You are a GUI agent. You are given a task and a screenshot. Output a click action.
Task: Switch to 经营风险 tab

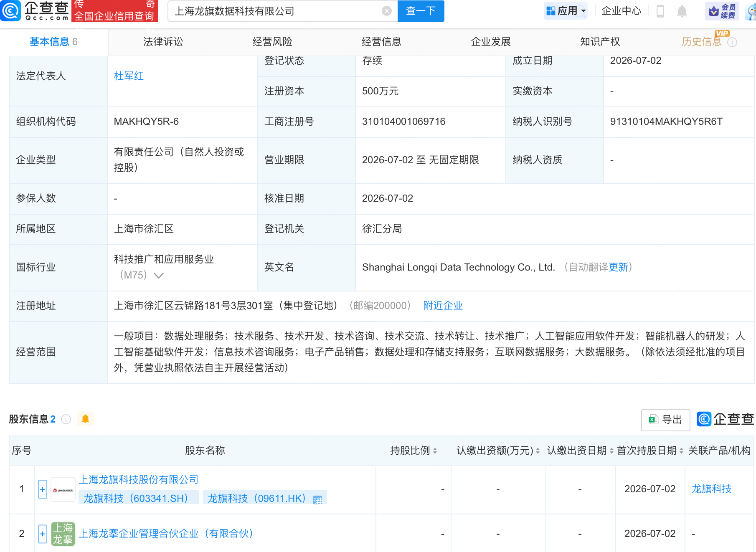pyautogui.click(x=272, y=42)
